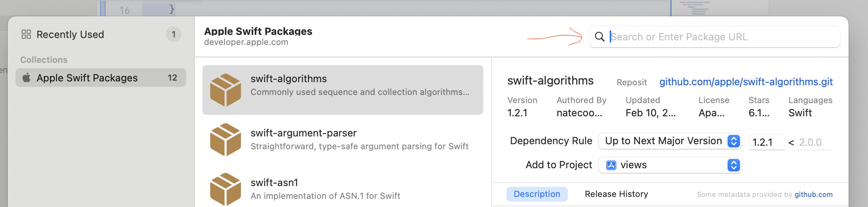Open the Add to Project dropdown

[x=670, y=165]
